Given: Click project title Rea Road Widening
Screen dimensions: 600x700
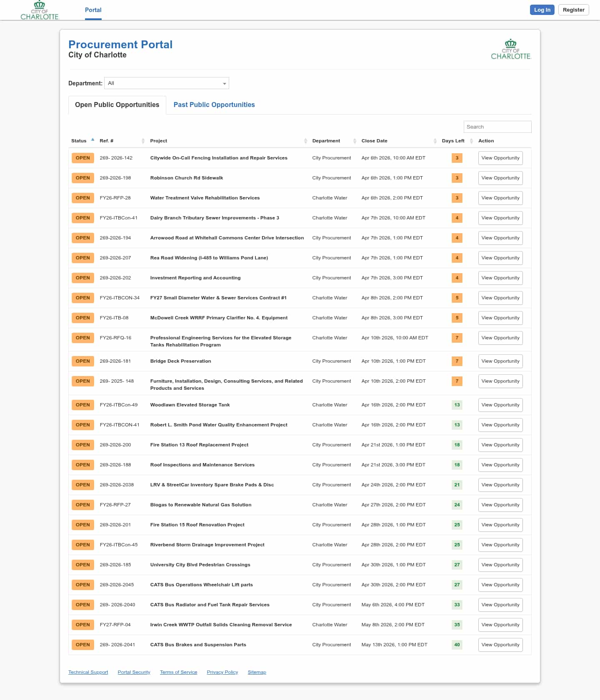Looking at the screenshot, I should coord(209,258).
